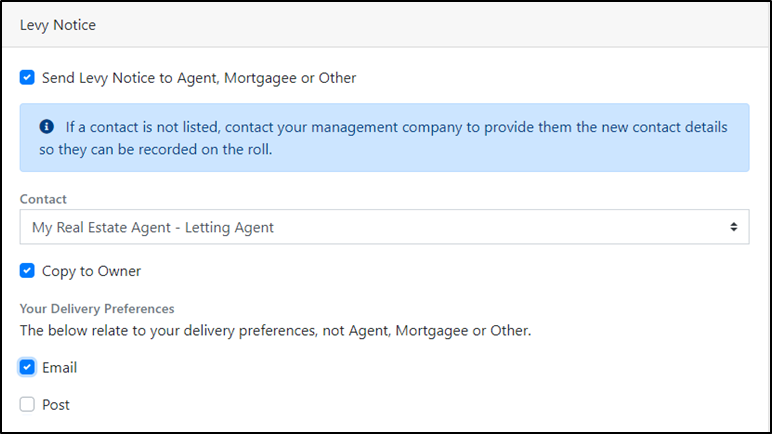This screenshot has width=772, height=434.
Task: Disable the Email delivery checkbox
Action: tap(27, 367)
